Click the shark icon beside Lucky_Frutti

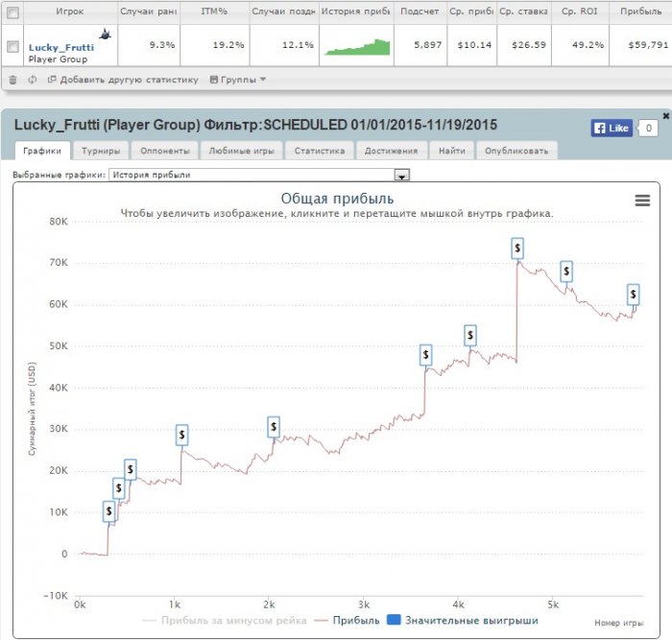(x=105, y=34)
